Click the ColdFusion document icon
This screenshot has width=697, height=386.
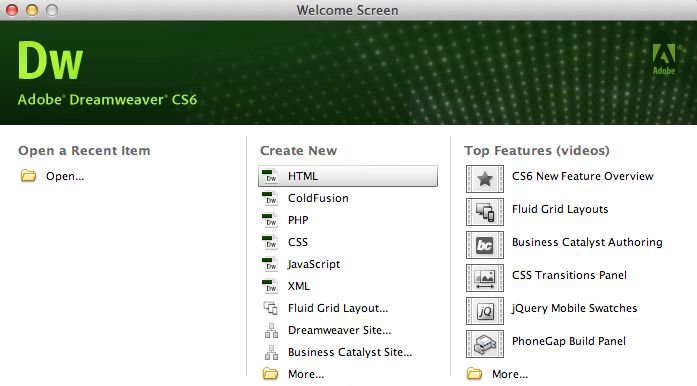pos(270,198)
